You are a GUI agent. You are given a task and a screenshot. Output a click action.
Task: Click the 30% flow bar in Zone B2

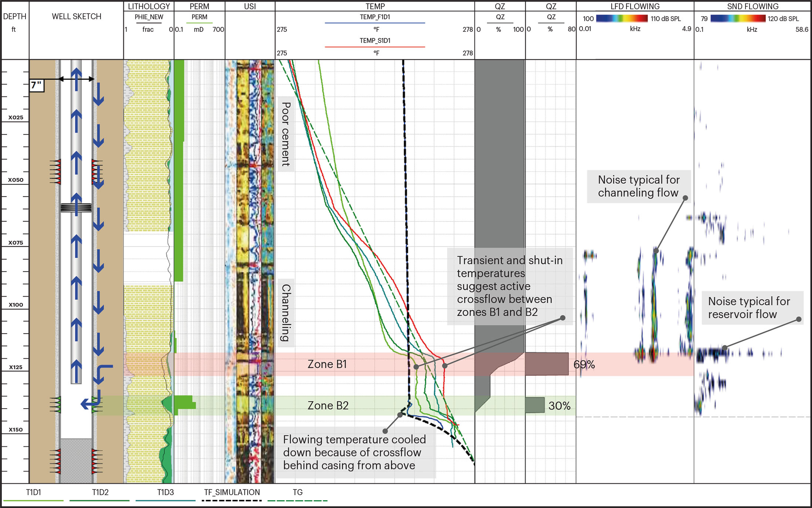click(535, 405)
